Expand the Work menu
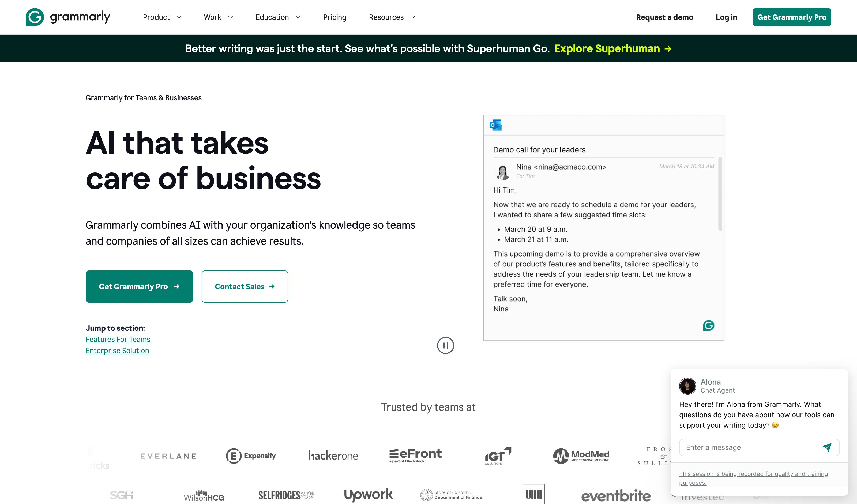The image size is (857, 504). pos(218,17)
